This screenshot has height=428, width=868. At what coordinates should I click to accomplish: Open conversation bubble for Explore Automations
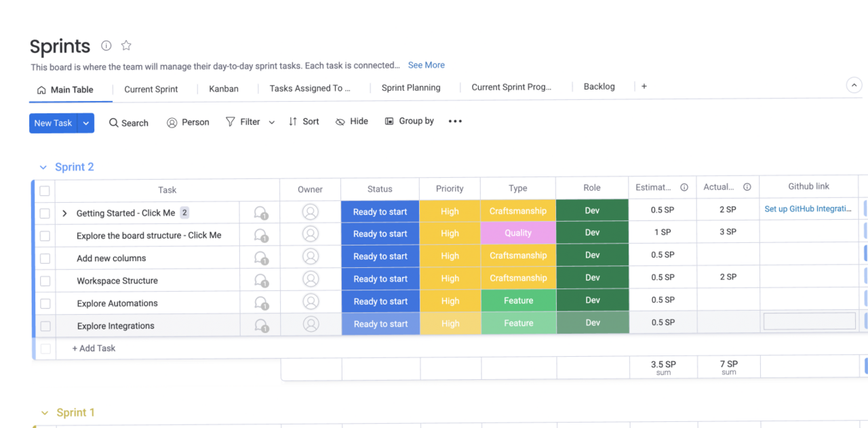pos(260,303)
